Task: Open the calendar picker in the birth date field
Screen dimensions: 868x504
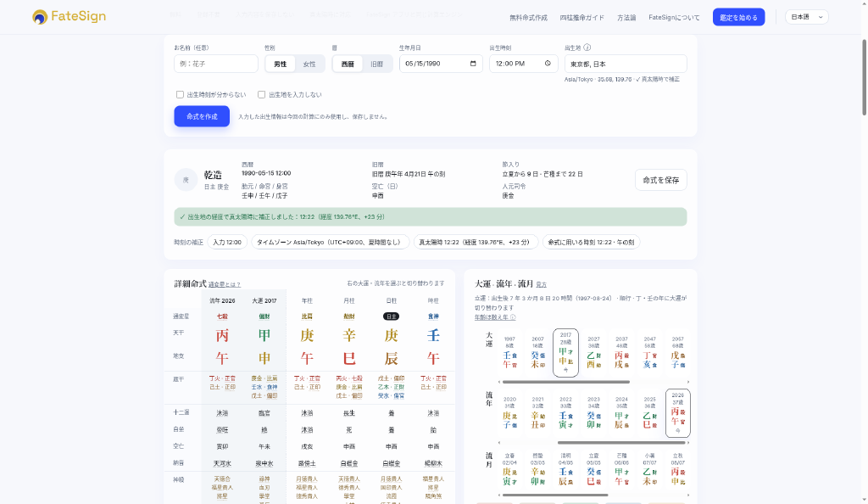Action: click(473, 64)
